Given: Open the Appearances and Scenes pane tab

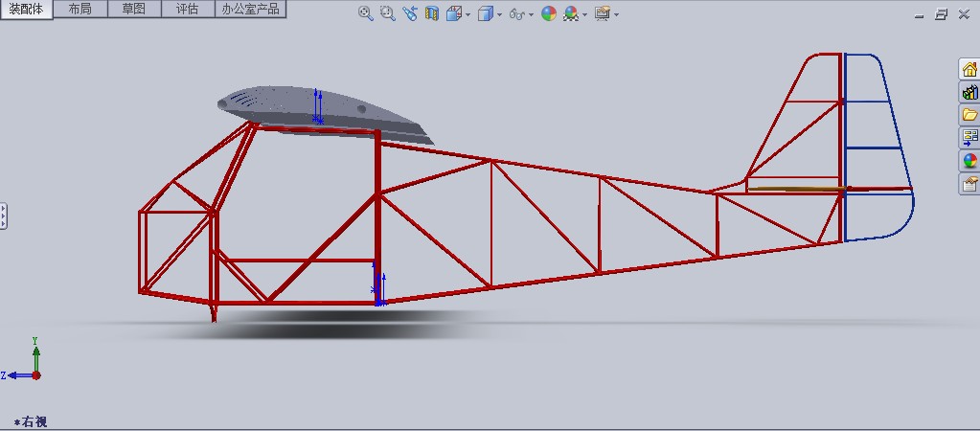Looking at the screenshot, I should pos(969,161).
